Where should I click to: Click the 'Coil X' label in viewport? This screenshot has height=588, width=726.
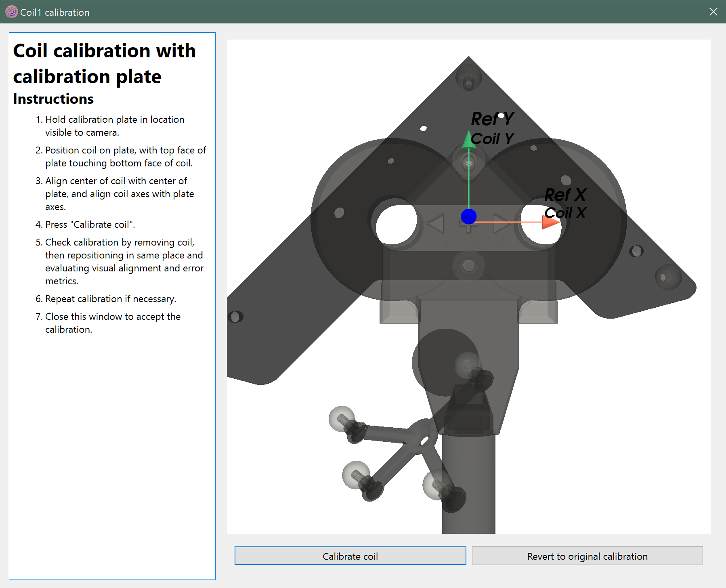pyautogui.click(x=565, y=213)
